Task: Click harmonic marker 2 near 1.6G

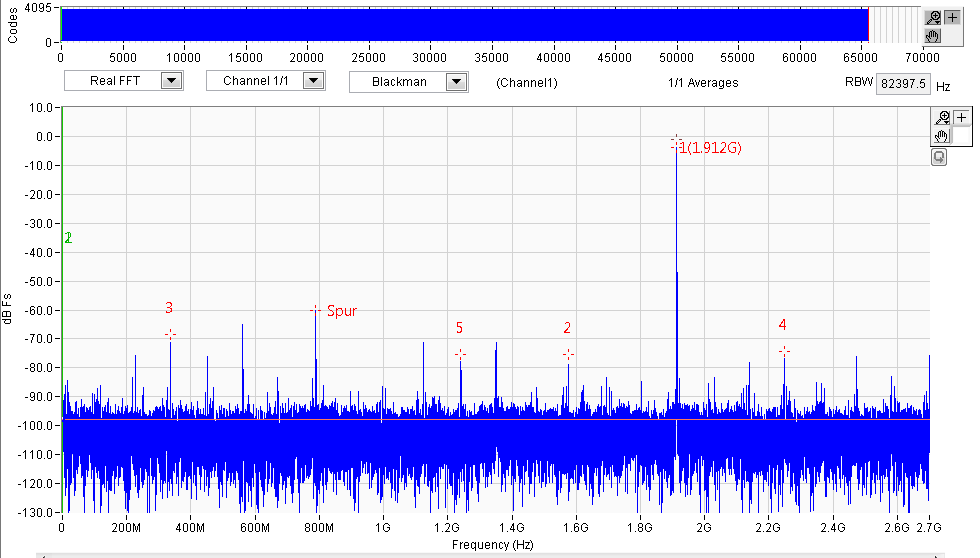Action: coord(568,354)
